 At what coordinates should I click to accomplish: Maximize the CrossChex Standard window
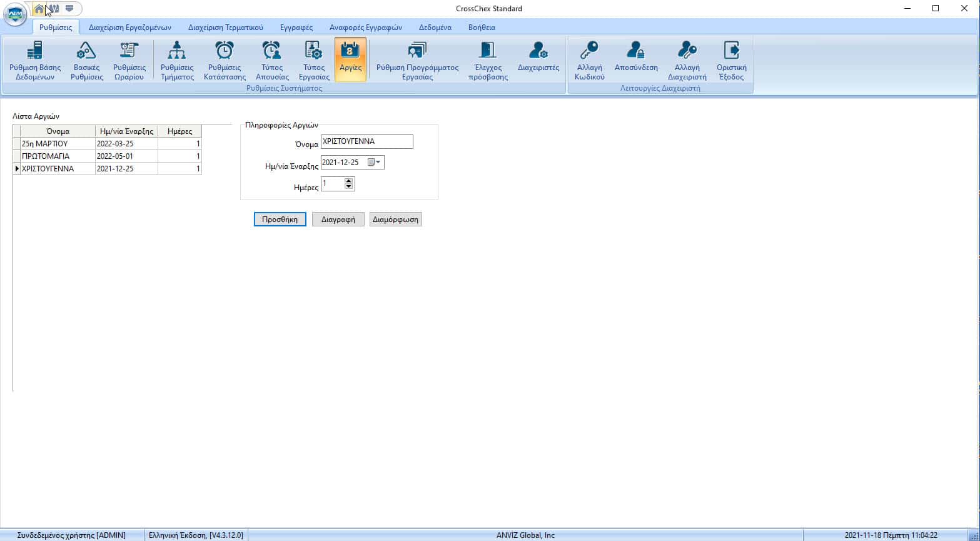(936, 8)
